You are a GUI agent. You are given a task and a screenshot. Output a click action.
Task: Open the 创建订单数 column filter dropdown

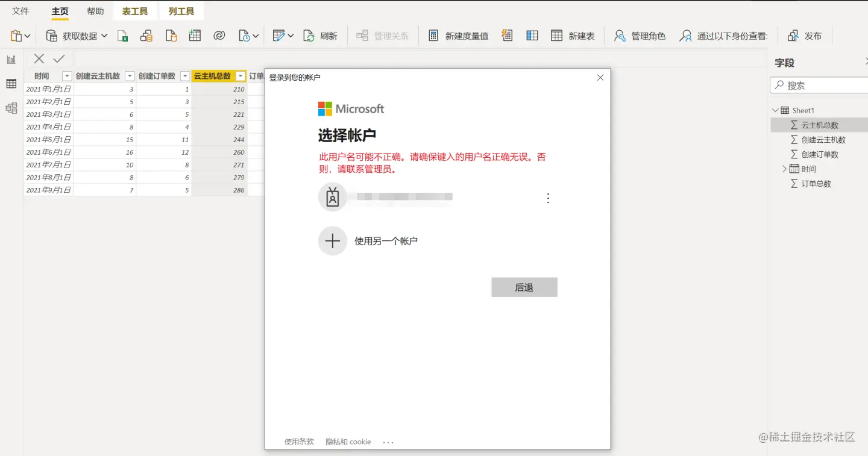pyautogui.click(x=185, y=76)
